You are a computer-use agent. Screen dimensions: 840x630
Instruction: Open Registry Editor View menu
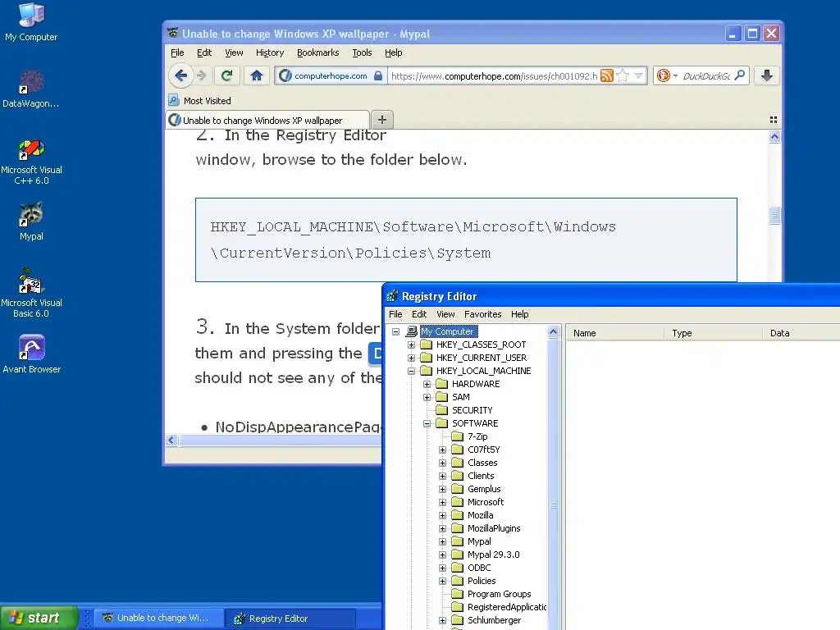[x=445, y=314]
